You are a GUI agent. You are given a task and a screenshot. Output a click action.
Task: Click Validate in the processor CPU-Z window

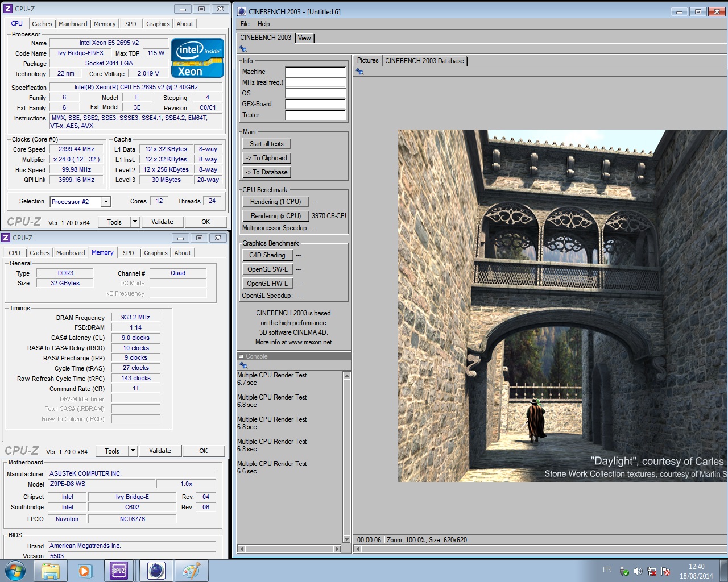[x=162, y=222]
